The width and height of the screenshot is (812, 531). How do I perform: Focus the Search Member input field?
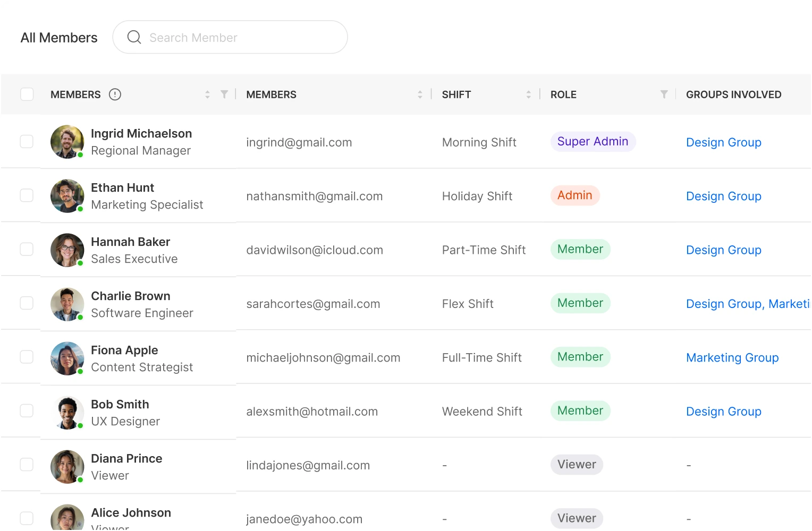[x=230, y=37]
